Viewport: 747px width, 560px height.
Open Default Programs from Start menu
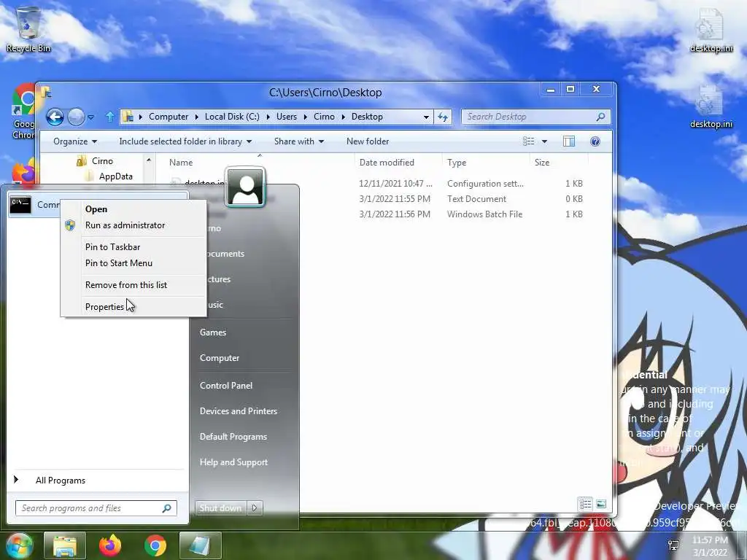pos(233,437)
